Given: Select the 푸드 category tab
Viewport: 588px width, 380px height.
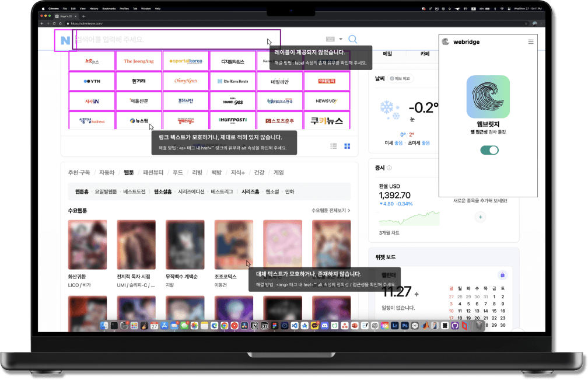Looking at the screenshot, I should [x=177, y=173].
